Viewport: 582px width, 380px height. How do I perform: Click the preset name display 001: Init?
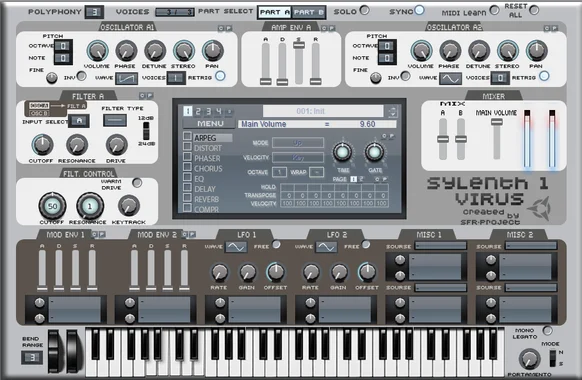pyautogui.click(x=323, y=111)
